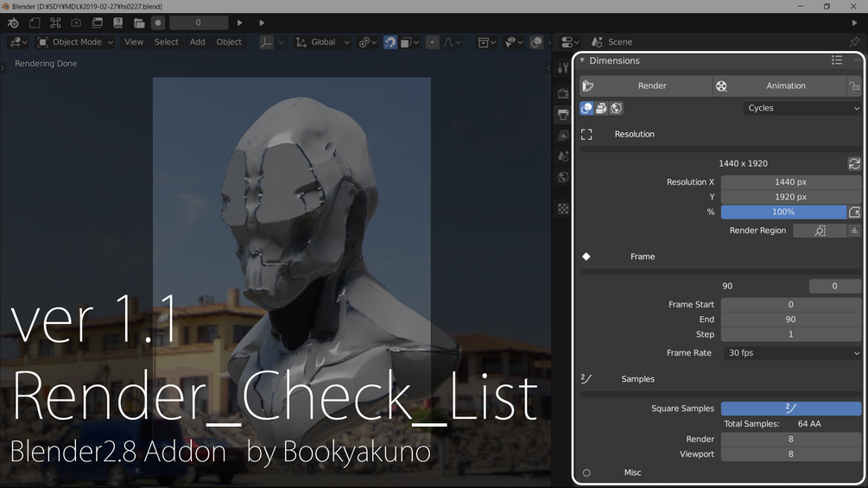The width and height of the screenshot is (868, 488).
Task: Click the Blender logo icon in top bar
Action: pos(13,22)
